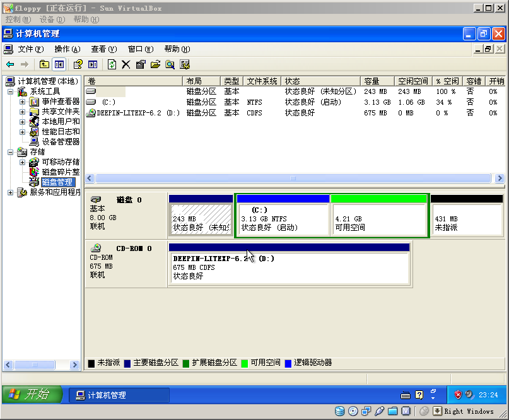Sort by the 容量 column header
This screenshot has height=420, width=509.
coord(377,81)
